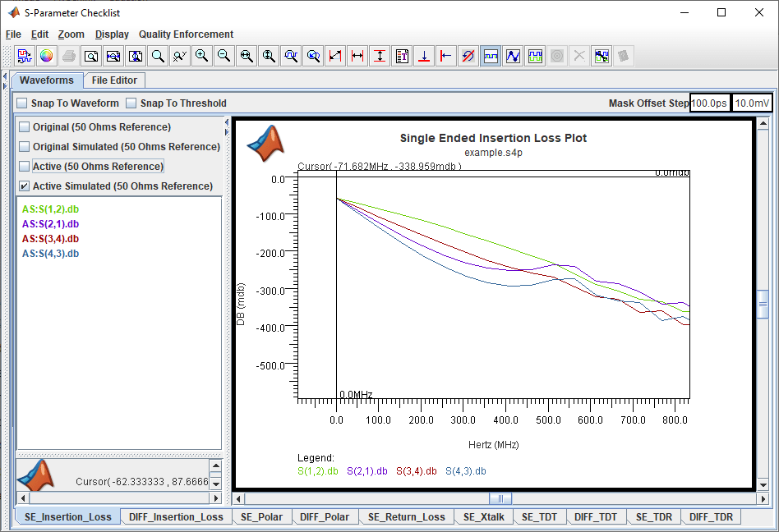The width and height of the screenshot is (779, 532).
Task: Open the Display menu
Action: (112, 34)
